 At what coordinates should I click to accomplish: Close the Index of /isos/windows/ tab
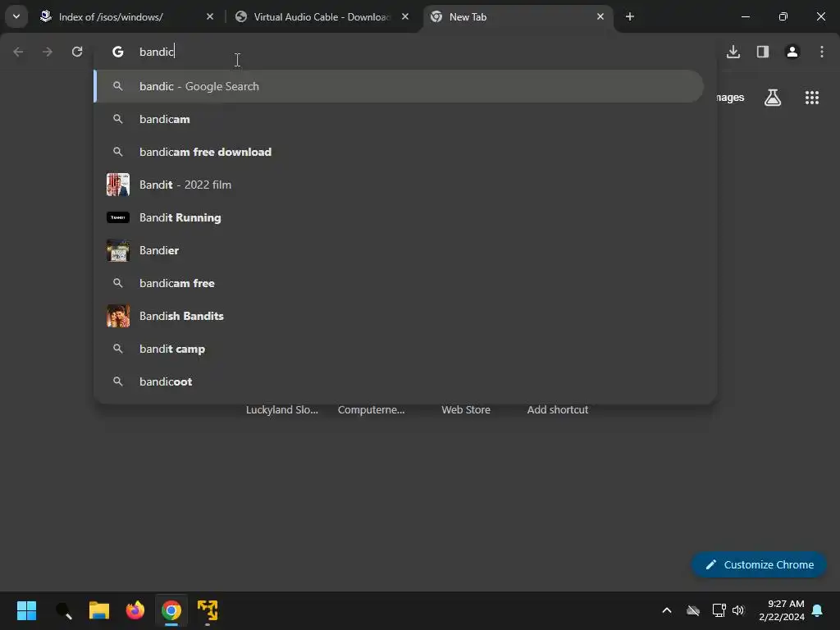pos(210,17)
